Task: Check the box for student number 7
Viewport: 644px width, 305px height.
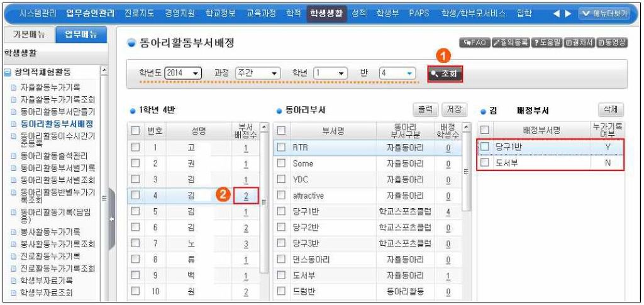Action: tap(135, 244)
